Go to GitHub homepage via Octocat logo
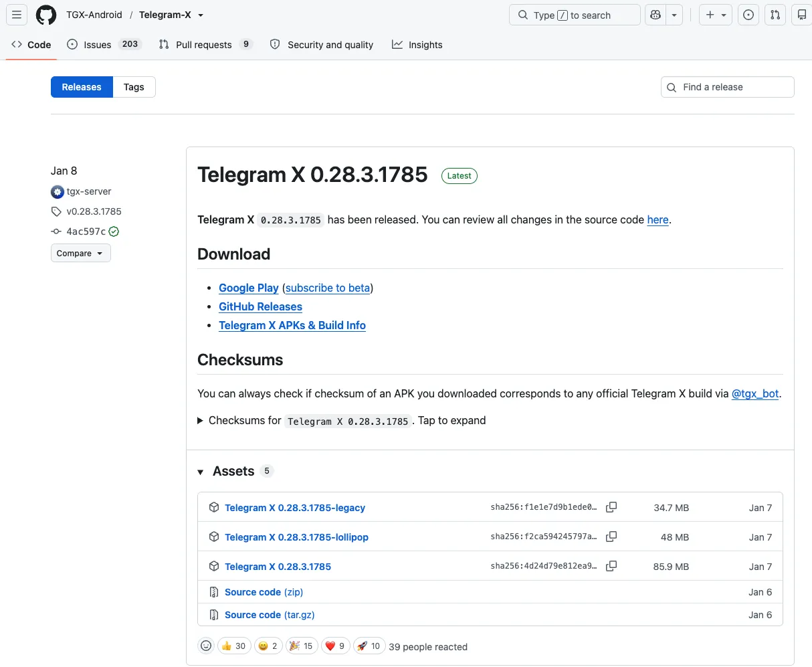812x667 pixels. coord(46,15)
